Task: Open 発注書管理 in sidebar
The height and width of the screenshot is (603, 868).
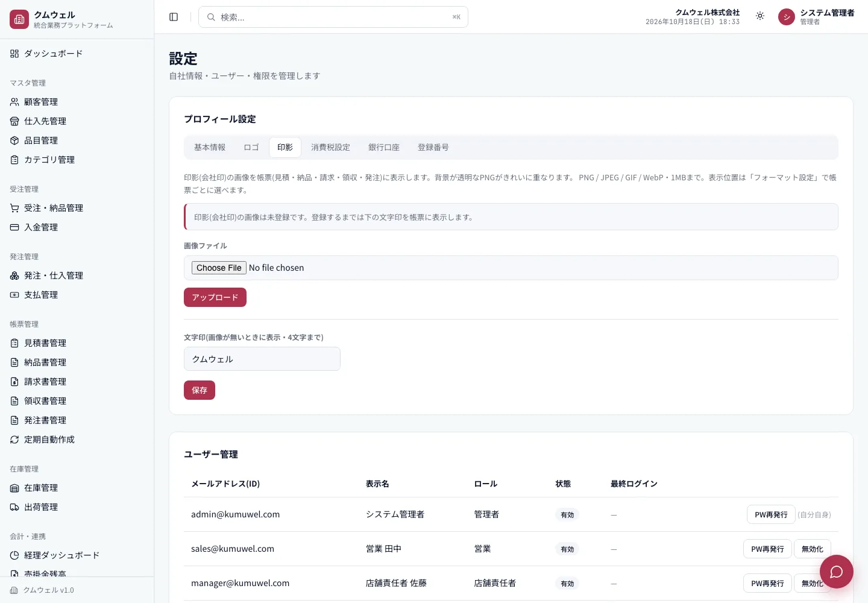Action: (x=77, y=420)
